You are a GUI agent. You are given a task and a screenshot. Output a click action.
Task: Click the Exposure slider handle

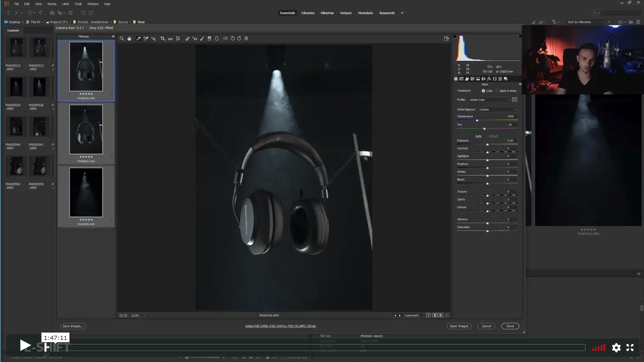click(487, 144)
